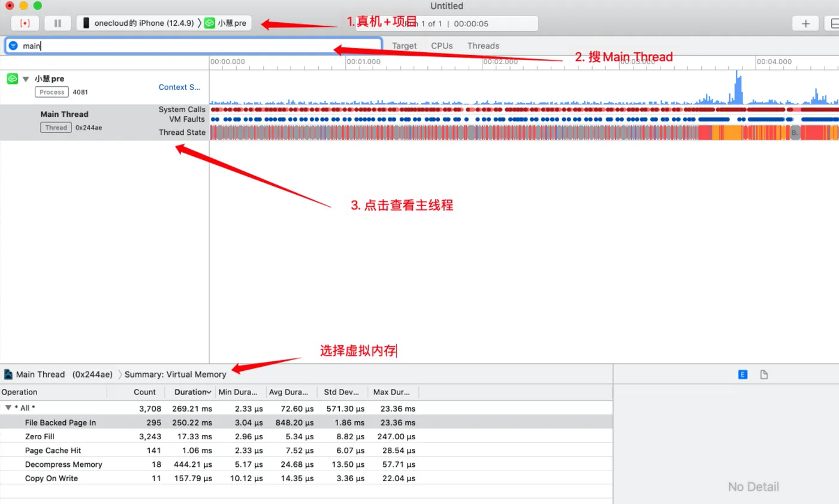Click the Max Dur... column header
Screen dimensions: 839x504
393,392
